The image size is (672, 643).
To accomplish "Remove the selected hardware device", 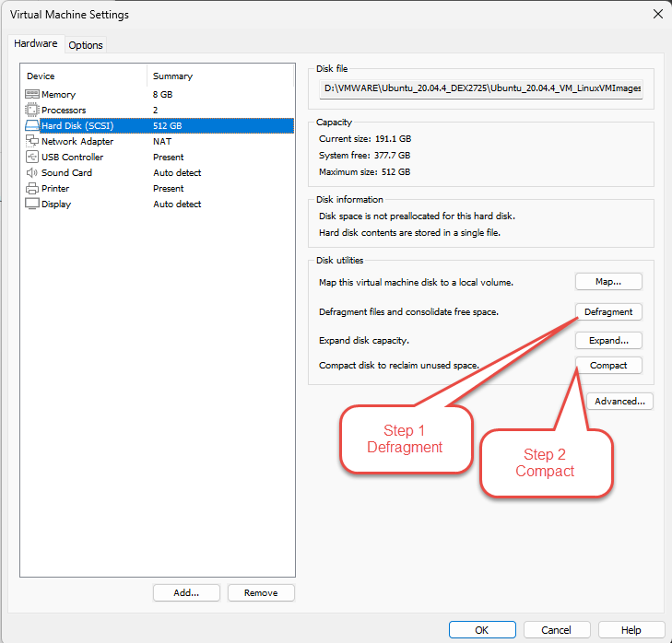I will click(x=261, y=593).
